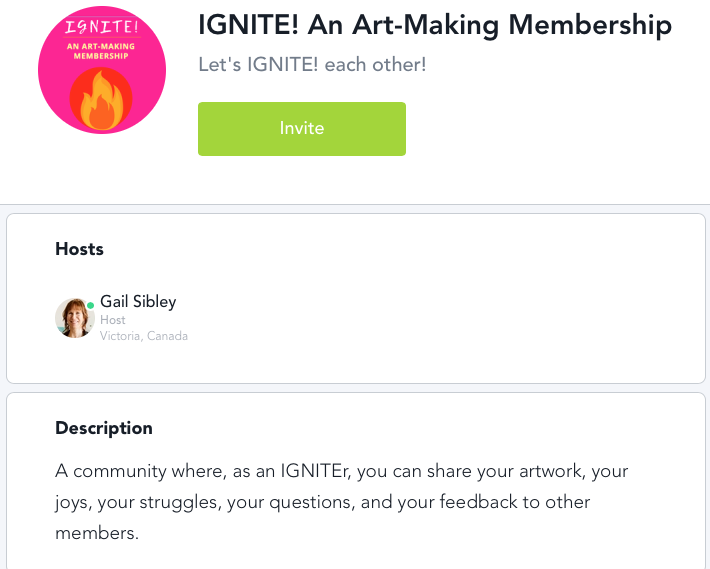Click the green Invite button
The height and width of the screenshot is (569, 710).
pyautogui.click(x=301, y=129)
